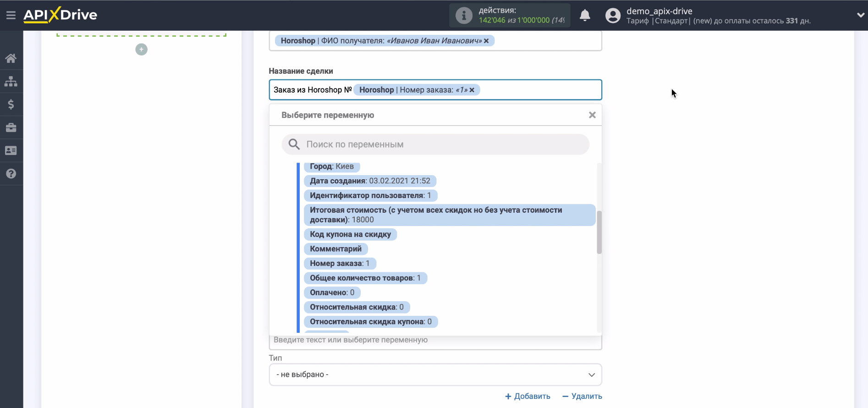Image resolution: width=868 pixels, height=408 pixels.
Task: Select Относительная скидка купона variable
Action: (371, 322)
